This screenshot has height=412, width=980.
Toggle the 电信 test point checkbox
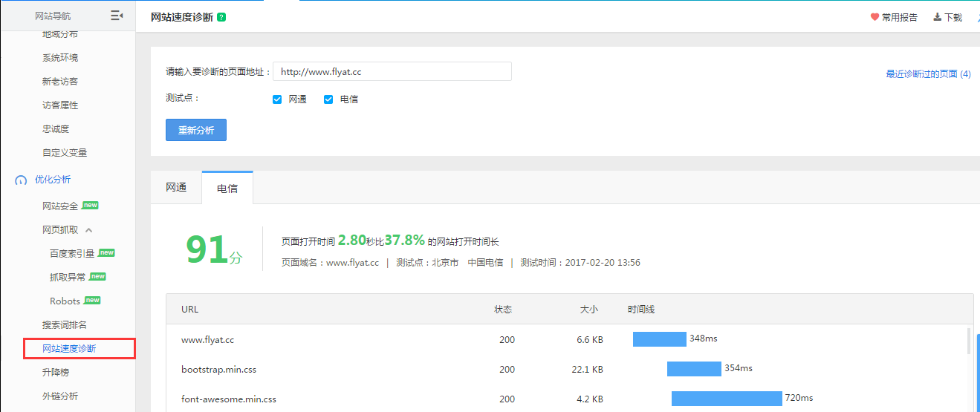click(328, 99)
